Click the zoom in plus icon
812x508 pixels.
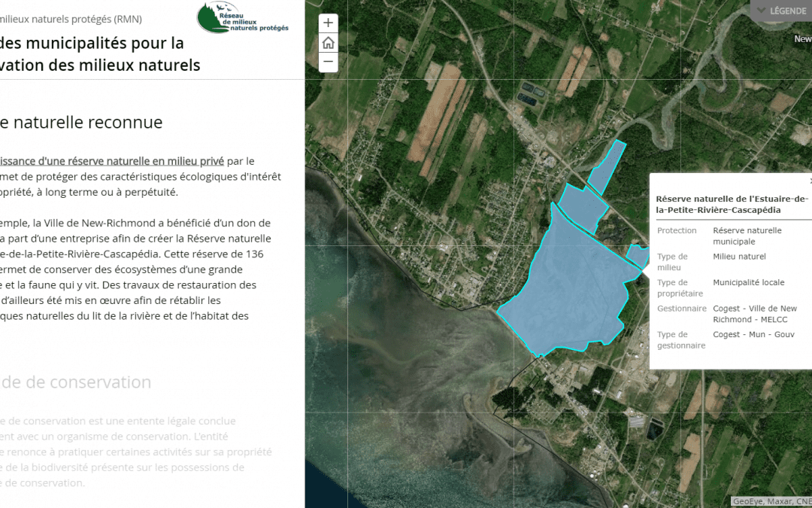[328, 23]
